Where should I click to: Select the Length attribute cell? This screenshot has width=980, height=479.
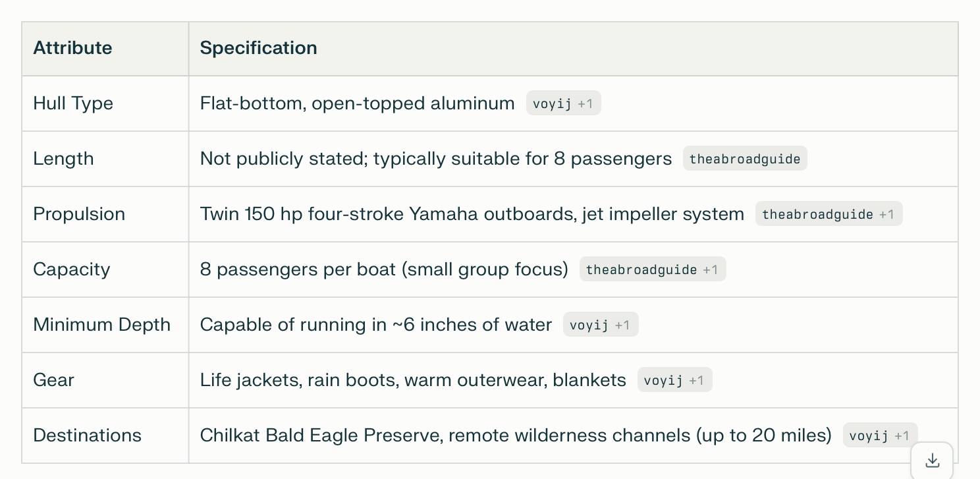(x=63, y=159)
